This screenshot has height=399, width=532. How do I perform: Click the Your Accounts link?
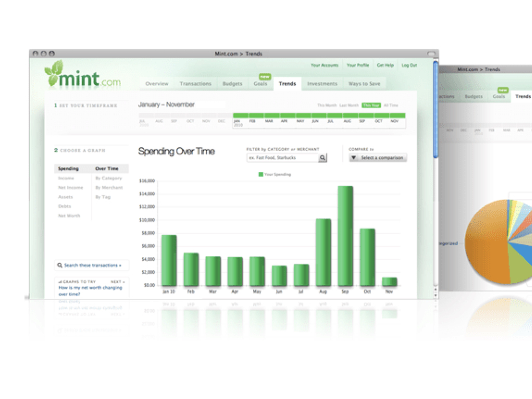point(325,65)
